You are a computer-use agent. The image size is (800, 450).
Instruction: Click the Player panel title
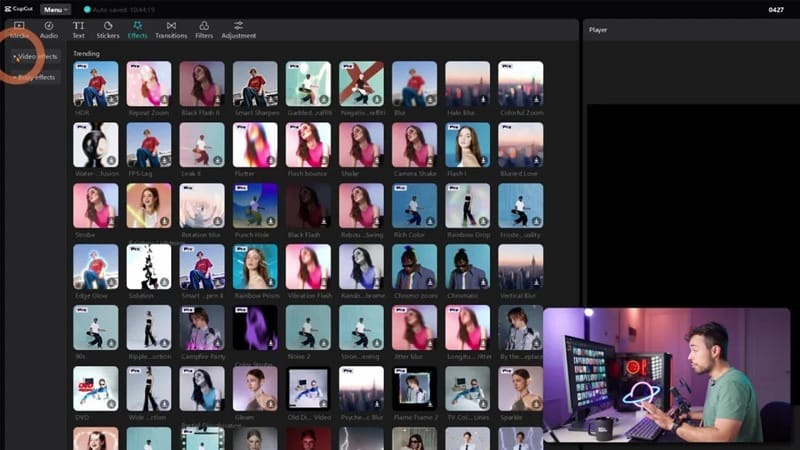(x=598, y=30)
